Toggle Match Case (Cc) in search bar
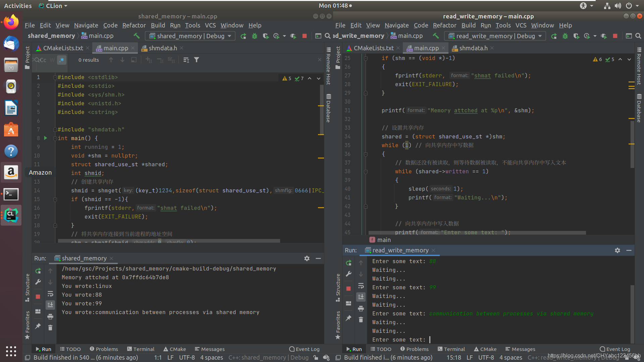Screen dimensions: 644x362 pyautogui.click(x=43, y=60)
